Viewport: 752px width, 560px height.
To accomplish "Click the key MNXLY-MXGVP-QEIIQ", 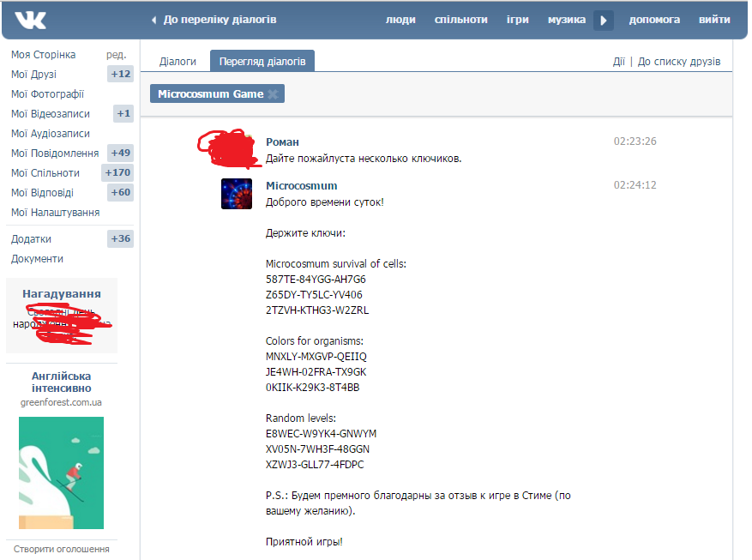I will (316, 356).
